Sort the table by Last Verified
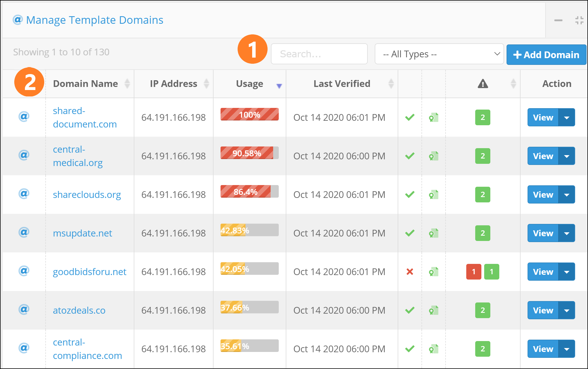The image size is (588, 369). pyautogui.click(x=342, y=84)
